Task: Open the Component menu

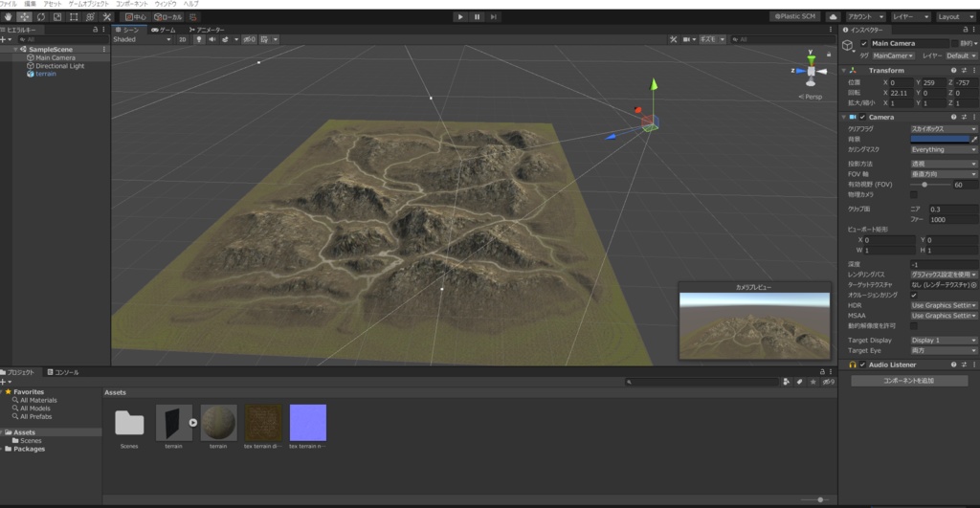Action: tap(132, 4)
